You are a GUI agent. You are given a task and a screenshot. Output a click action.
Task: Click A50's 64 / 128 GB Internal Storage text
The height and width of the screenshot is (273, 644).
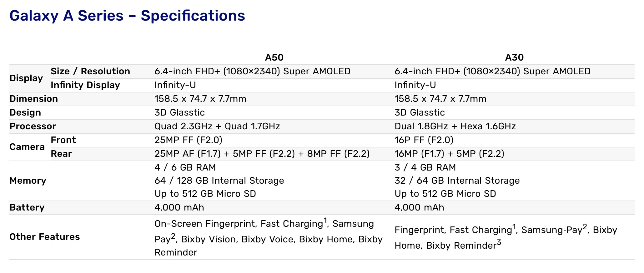[219, 181]
